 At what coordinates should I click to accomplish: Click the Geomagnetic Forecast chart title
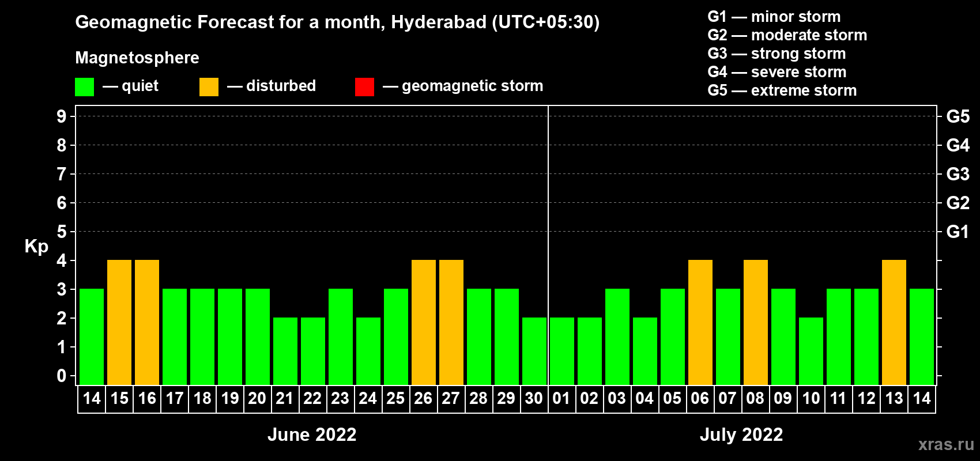coord(337,22)
